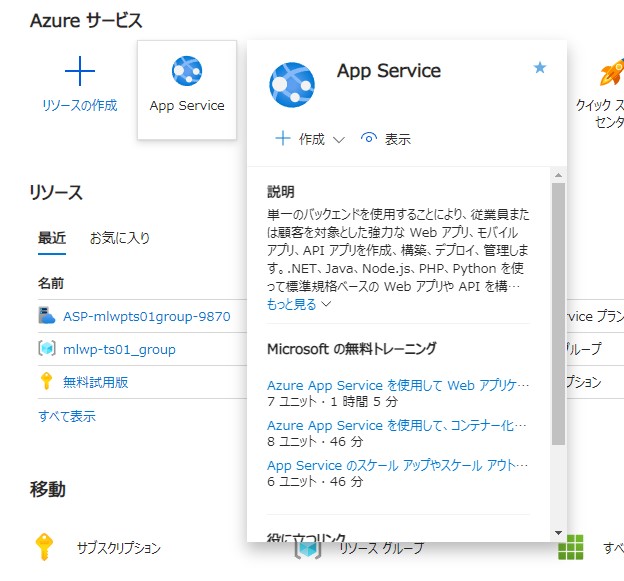Click the App Service tile label
The width and height of the screenshot is (624, 581).
tap(187, 106)
